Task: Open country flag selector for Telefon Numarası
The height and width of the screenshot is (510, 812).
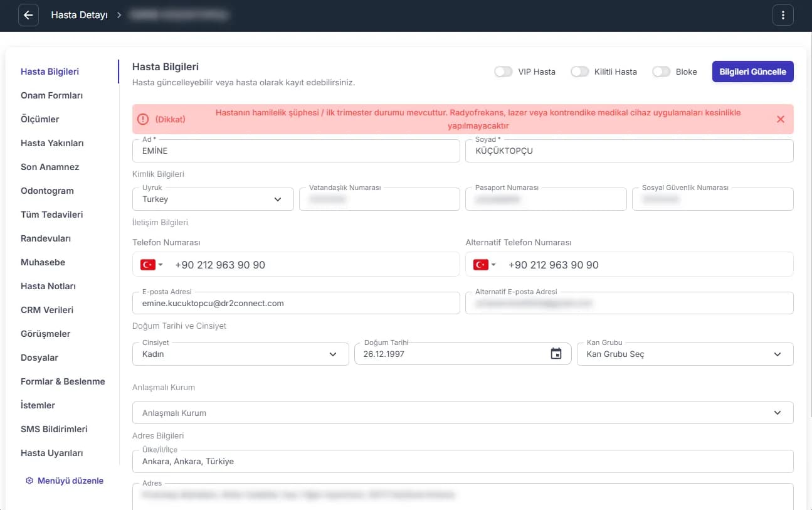Action: (x=151, y=265)
